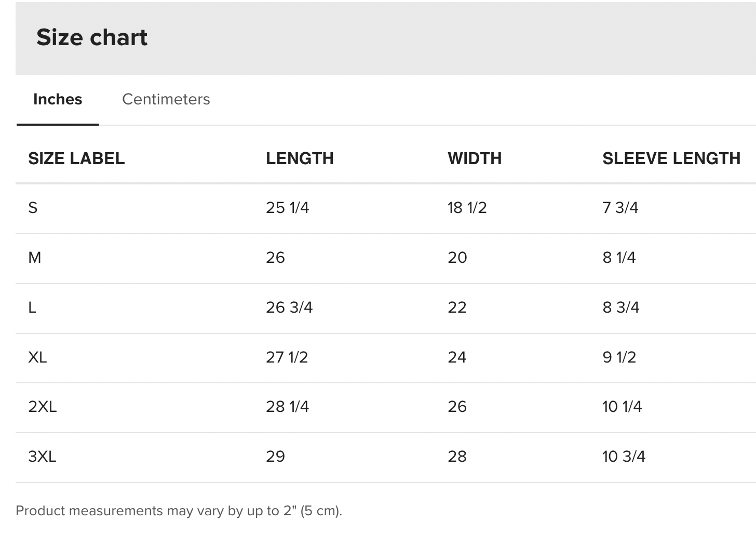Viewport: 756px width, 535px height.
Task: Select the M size row label
Action: tap(34, 258)
